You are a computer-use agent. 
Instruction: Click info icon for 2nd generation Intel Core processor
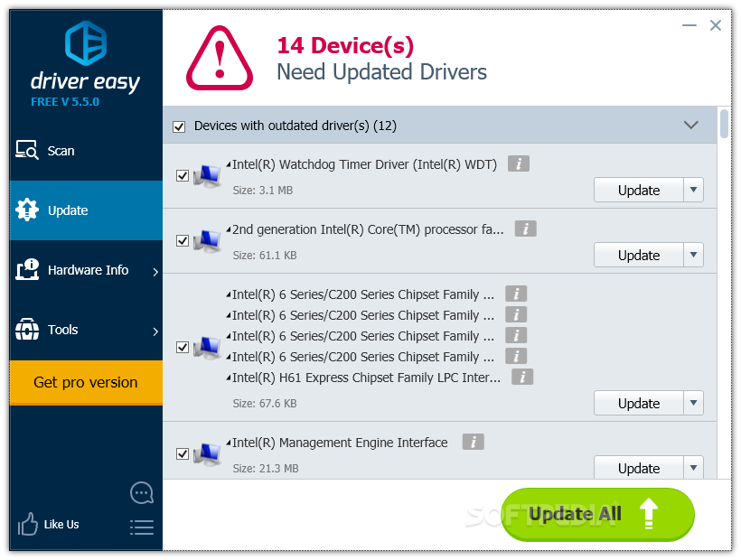[x=526, y=229]
